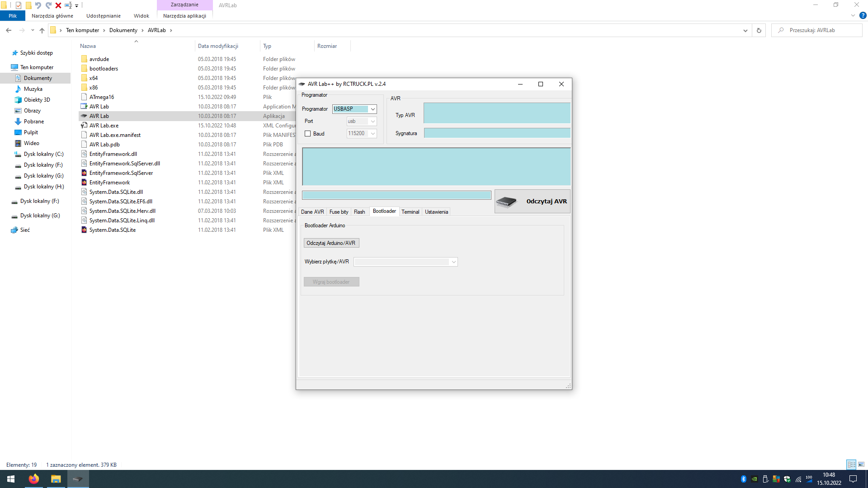The image size is (868, 488).
Task: Open the Windows Security shield tray icon
Action: [x=787, y=479]
